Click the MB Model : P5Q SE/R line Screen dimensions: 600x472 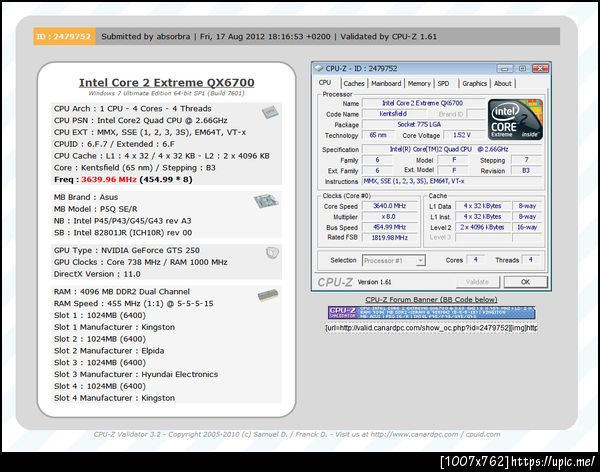[x=96, y=209]
